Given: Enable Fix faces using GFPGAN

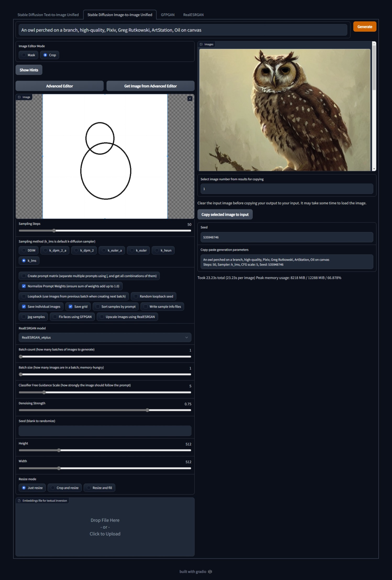Looking at the screenshot, I should coord(72,317).
